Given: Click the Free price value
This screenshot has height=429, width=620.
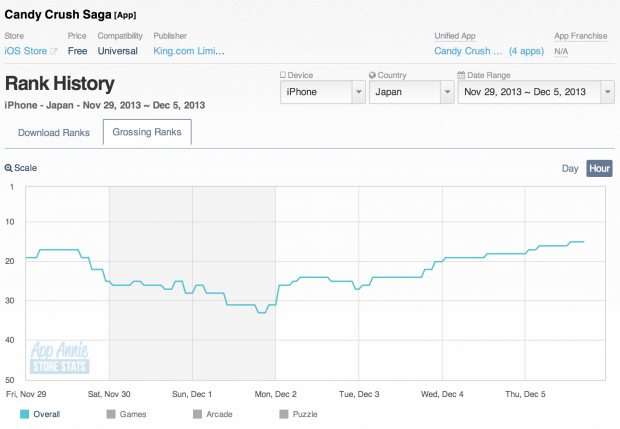Looking at the screenshot, I should click(78, 51).
